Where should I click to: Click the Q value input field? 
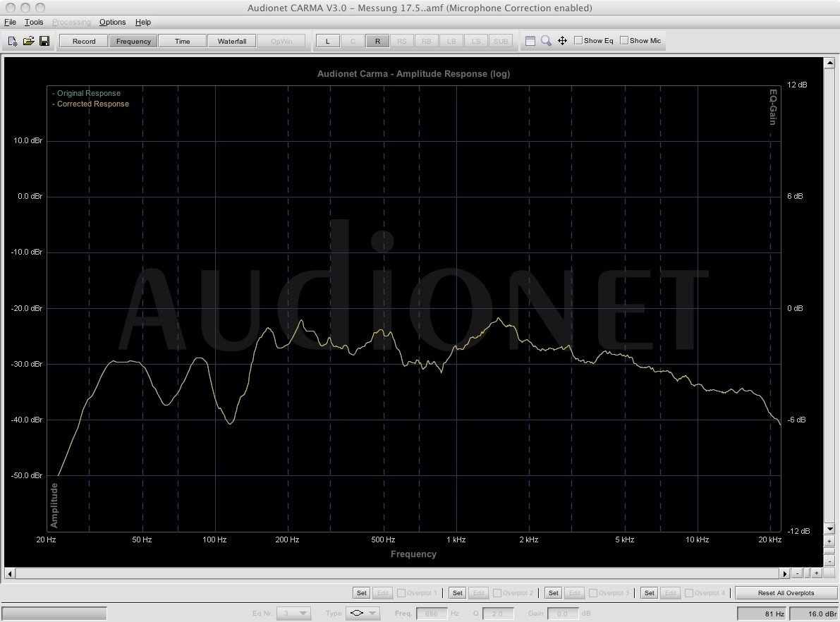[498, 614]
